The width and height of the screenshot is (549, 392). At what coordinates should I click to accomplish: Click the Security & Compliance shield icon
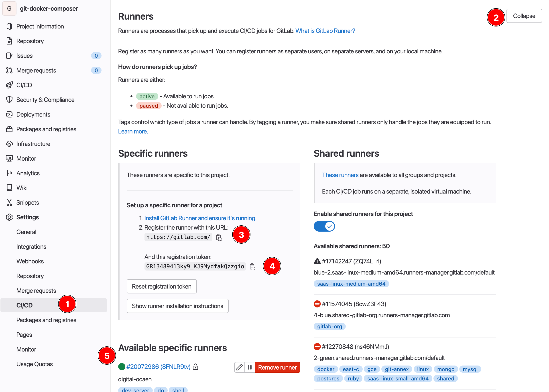9,100
